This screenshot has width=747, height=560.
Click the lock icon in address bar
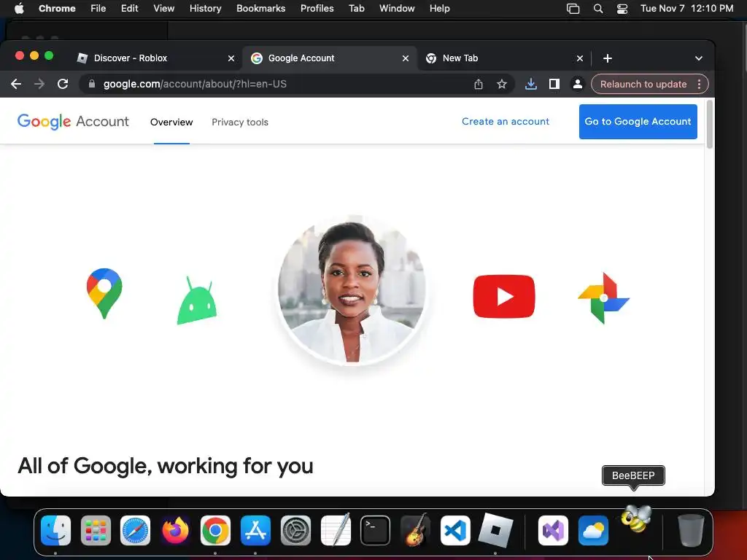(92, 84)
